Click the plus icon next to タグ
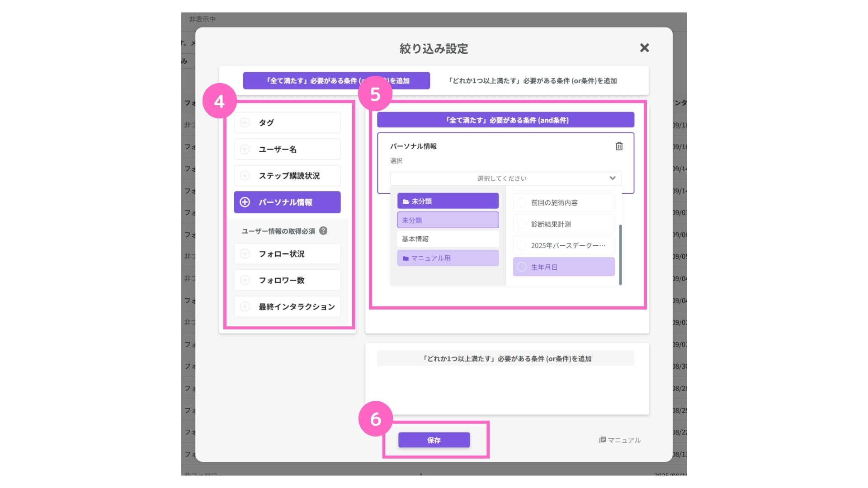 point(245,123)
